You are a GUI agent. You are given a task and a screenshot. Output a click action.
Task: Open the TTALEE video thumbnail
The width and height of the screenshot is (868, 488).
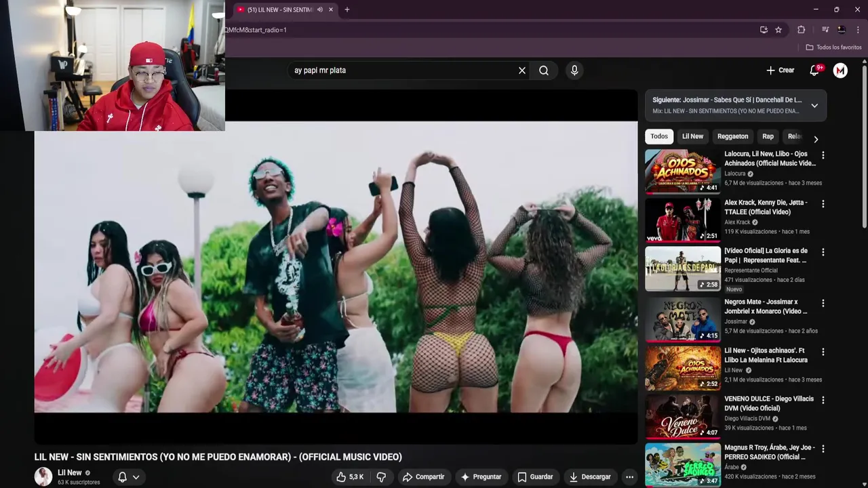coord(683,220)
